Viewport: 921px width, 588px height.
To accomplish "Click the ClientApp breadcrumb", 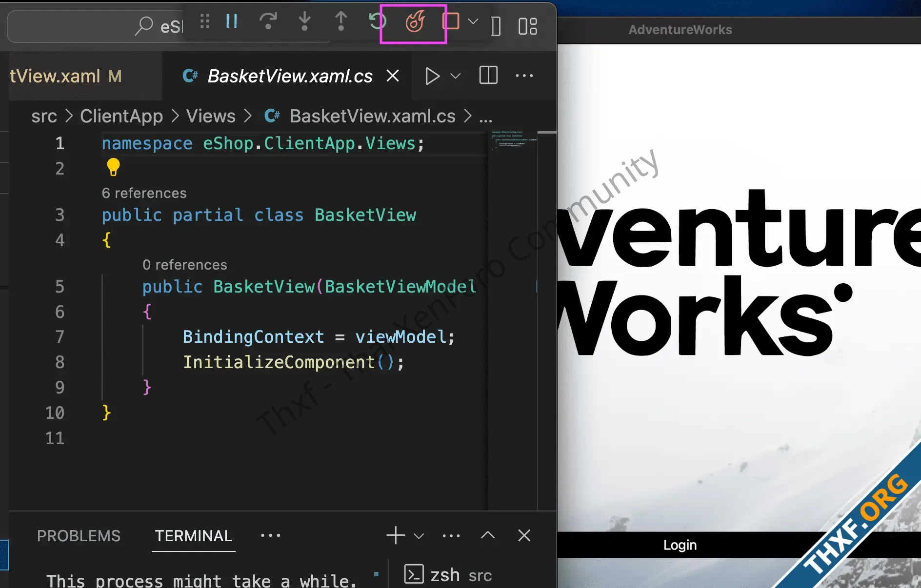I will (x=121, y=116).
